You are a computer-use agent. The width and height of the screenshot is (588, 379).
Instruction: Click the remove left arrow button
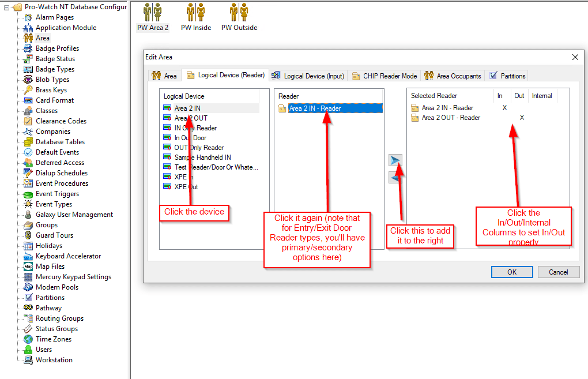pos(395,178)
